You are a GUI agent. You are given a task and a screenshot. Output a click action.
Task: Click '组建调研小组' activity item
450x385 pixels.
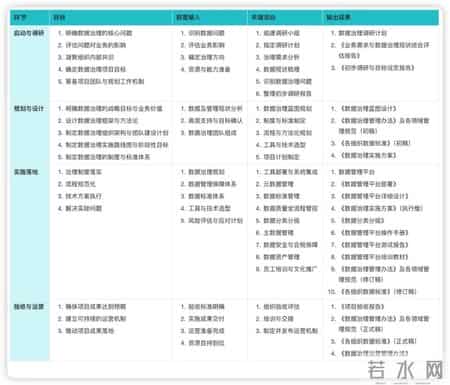tap(281, 33)
